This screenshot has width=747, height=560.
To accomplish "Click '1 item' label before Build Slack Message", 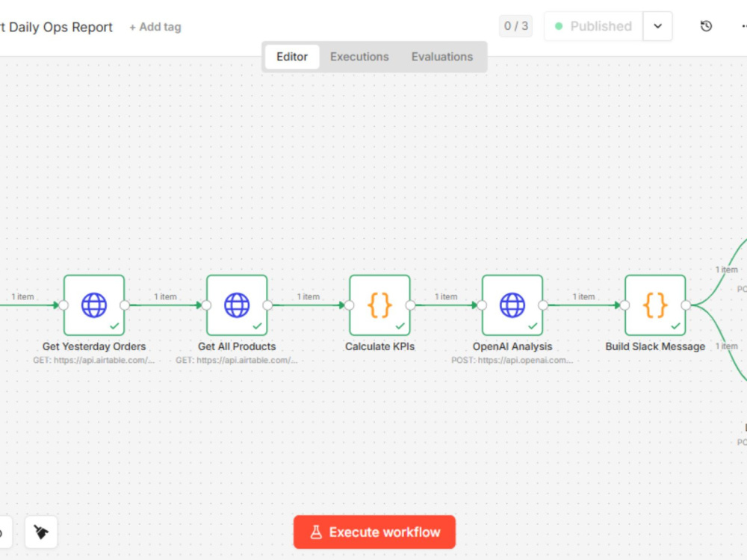I will click(583, 296).
